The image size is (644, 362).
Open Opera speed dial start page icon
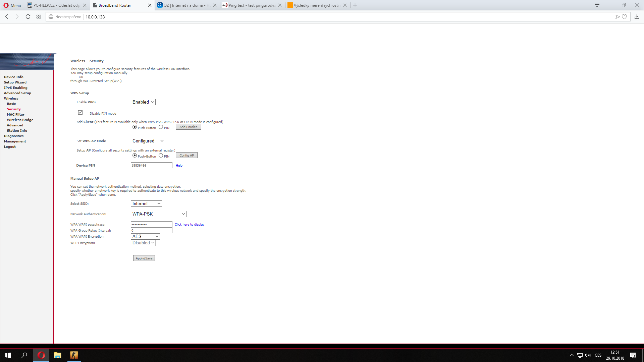tap(39, 17)
